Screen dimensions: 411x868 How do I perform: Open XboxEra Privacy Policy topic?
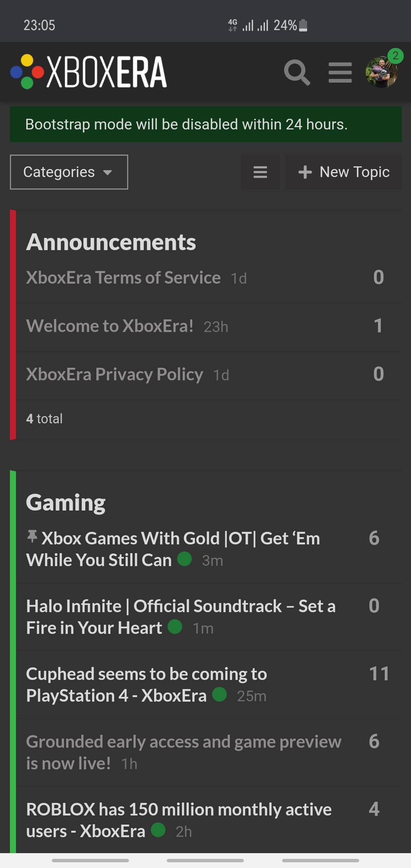click(x=115, y=374)
